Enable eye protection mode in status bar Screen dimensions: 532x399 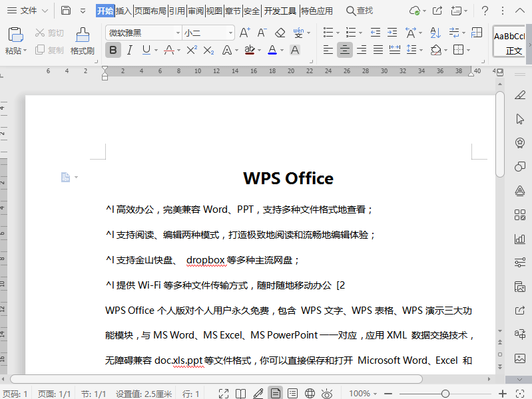click(327, 394)
